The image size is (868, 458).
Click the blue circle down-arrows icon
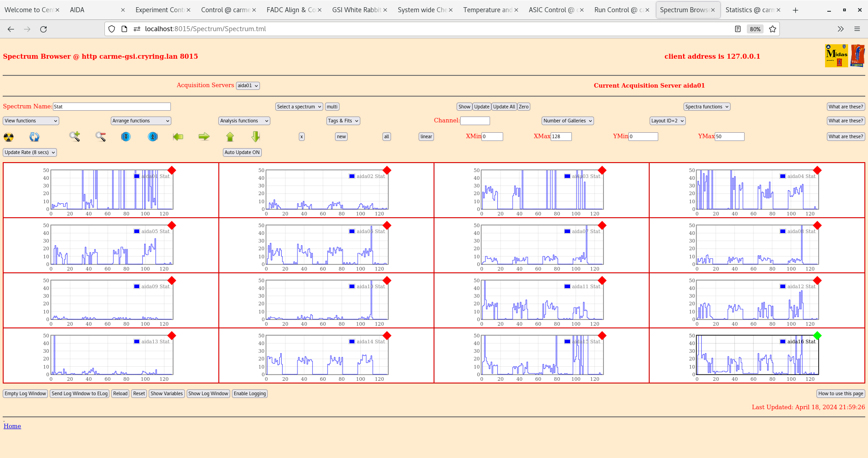tap(126, 136)
